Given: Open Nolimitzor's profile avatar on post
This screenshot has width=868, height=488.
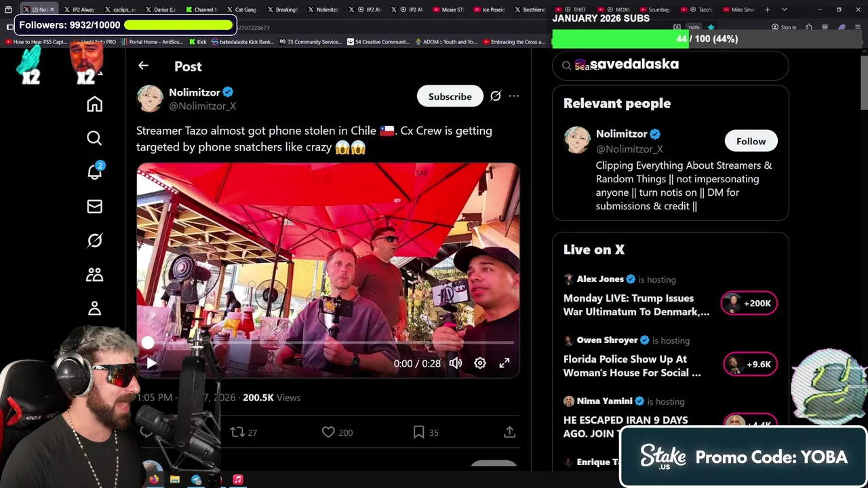Looking at the screenshot, I should tap(150, 99).
